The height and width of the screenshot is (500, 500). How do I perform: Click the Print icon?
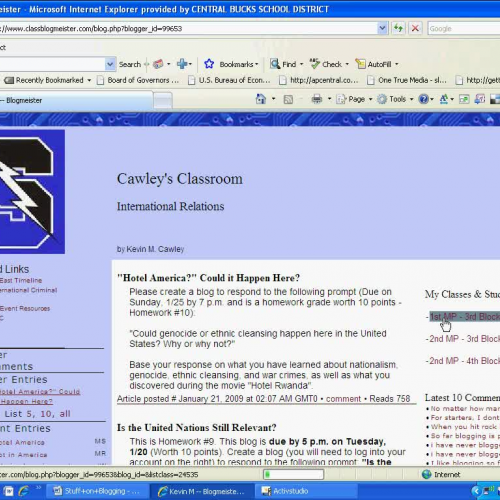point(317,99)
